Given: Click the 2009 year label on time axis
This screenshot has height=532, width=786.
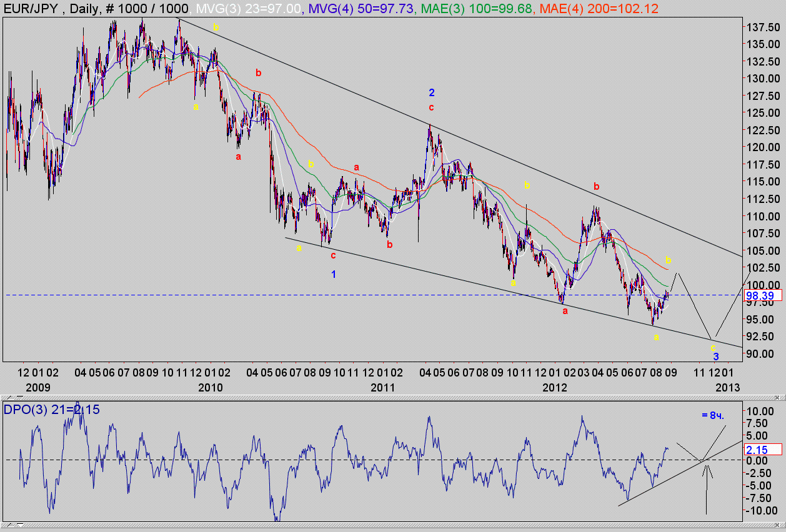Looking at the screenshot, I should (x=39, y=387).
